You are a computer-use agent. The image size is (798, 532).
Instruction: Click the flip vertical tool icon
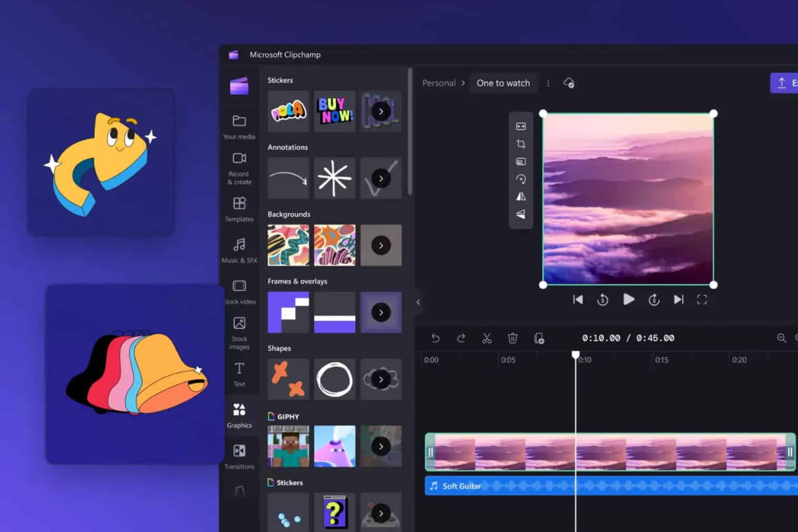[521, 214]
